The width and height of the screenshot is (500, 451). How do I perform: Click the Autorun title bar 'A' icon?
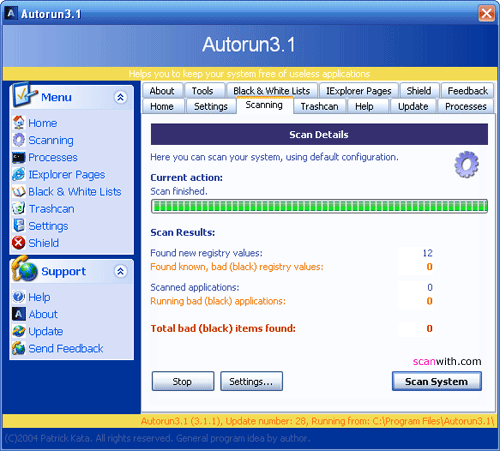pyautogui.click(x=11, y=13)
